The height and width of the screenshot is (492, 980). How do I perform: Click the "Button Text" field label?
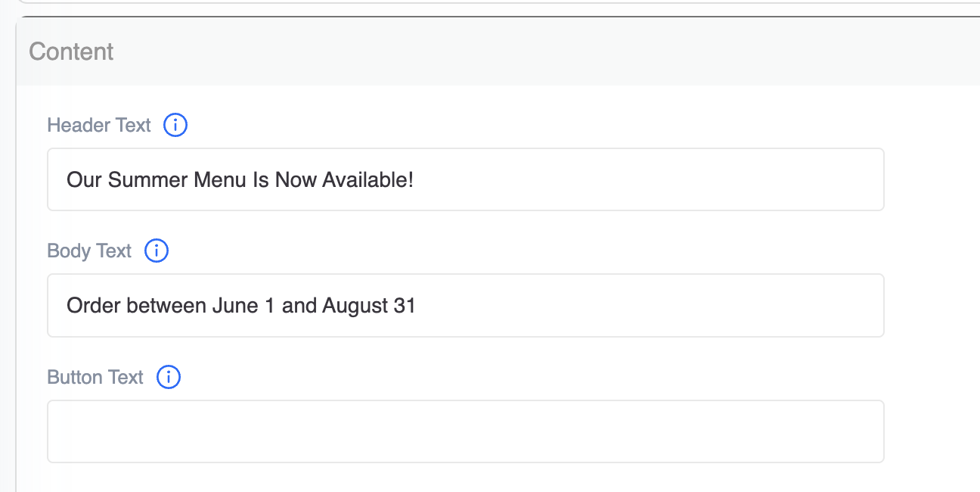(x=95, y=377)
